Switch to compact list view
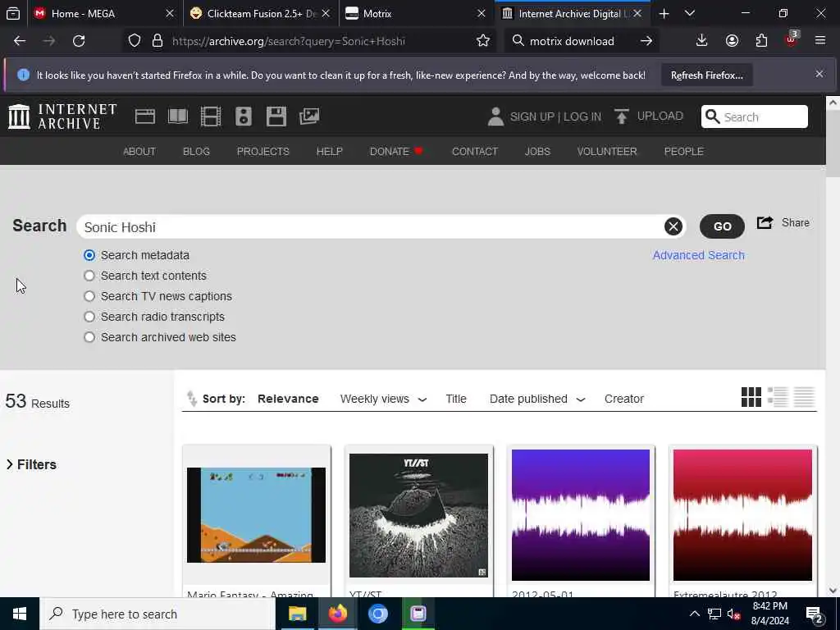Viewport: 840px width, 630px height. [804, 397]
